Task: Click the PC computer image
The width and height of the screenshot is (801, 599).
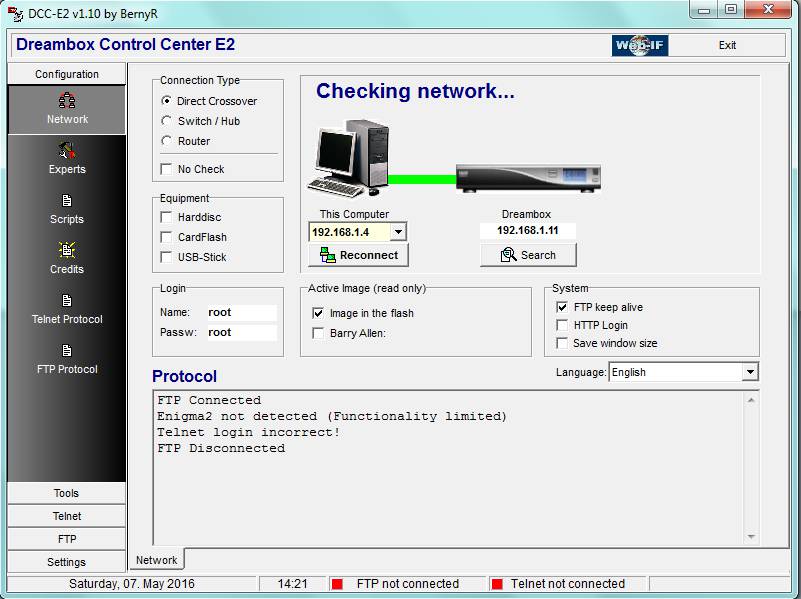Action: [348, 158]
